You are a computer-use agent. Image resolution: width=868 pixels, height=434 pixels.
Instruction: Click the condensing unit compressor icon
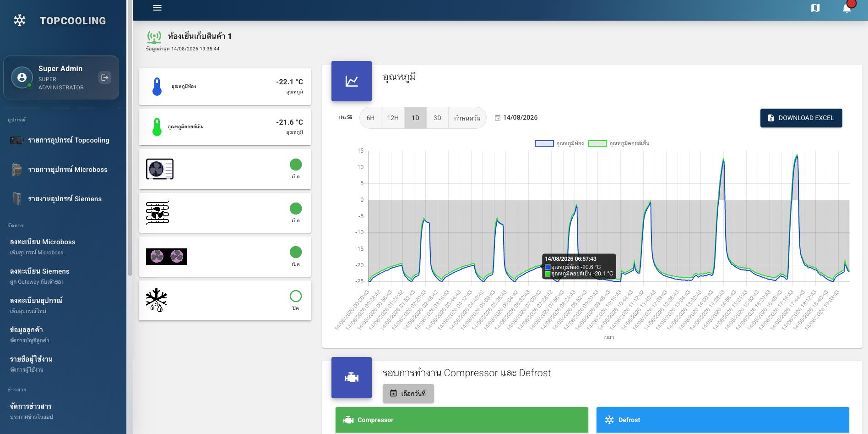coord(160,169)
